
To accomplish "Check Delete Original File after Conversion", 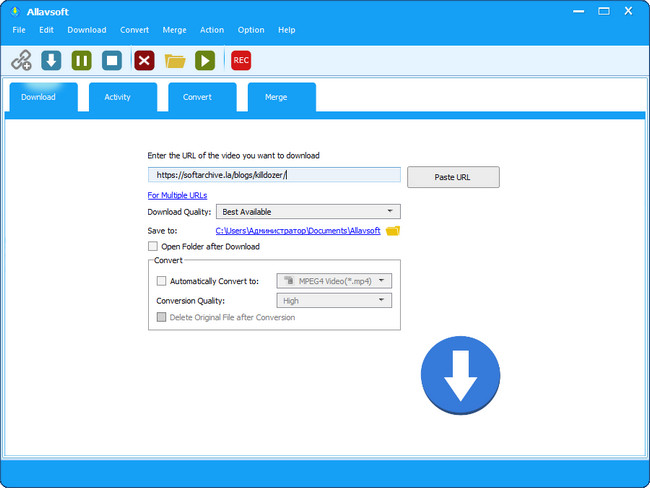I will (x=162, y=318).
